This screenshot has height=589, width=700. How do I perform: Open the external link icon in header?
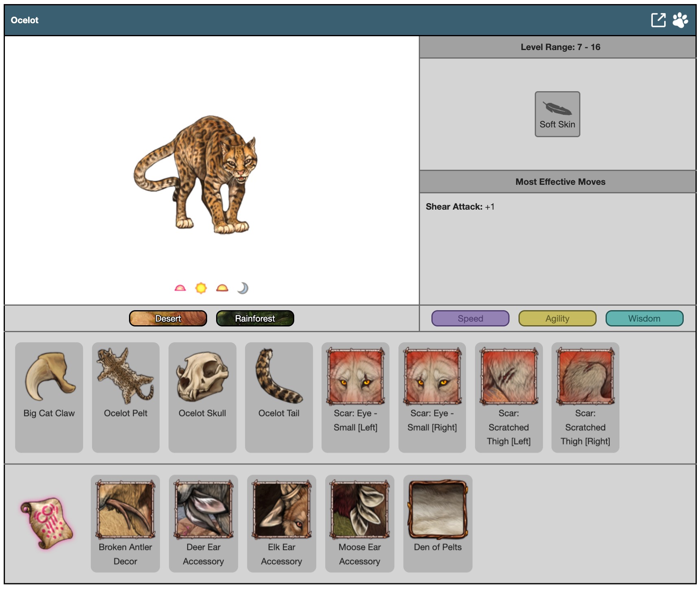click(658, 20)
